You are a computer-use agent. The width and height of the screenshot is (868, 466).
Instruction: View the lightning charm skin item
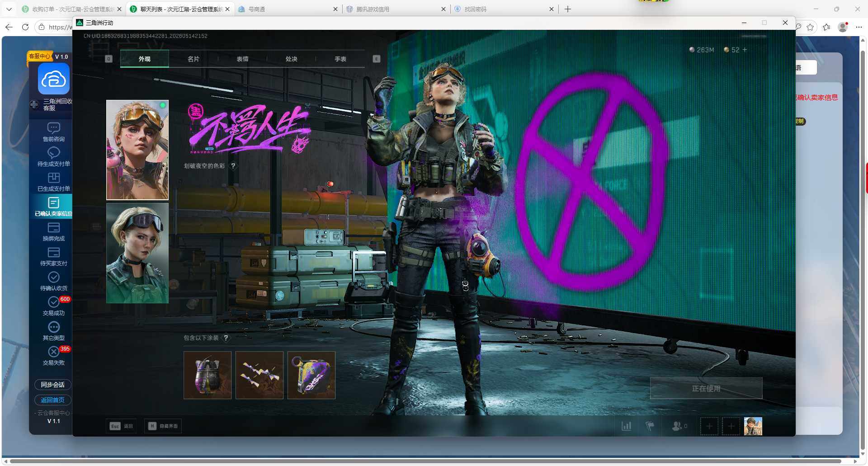[259, 375]
